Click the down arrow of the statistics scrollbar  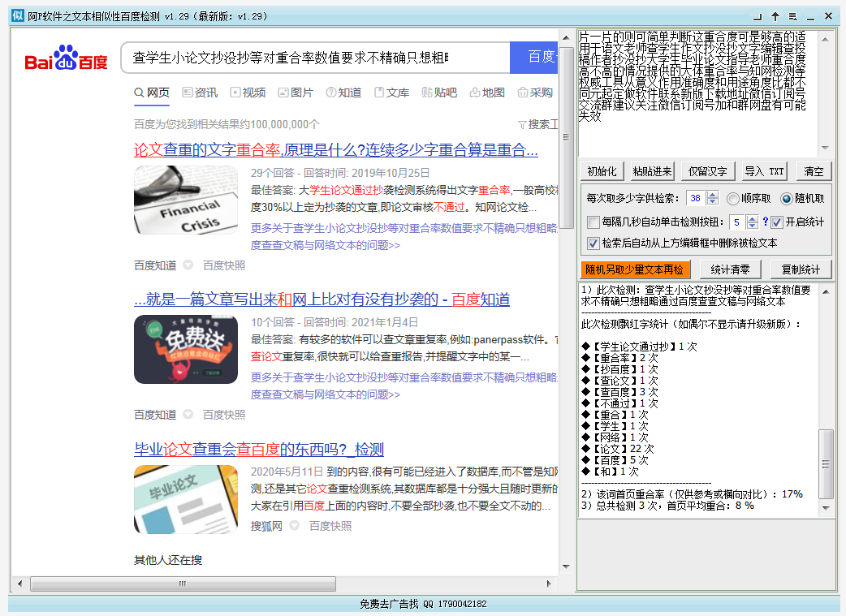click(x=826, y=507)
